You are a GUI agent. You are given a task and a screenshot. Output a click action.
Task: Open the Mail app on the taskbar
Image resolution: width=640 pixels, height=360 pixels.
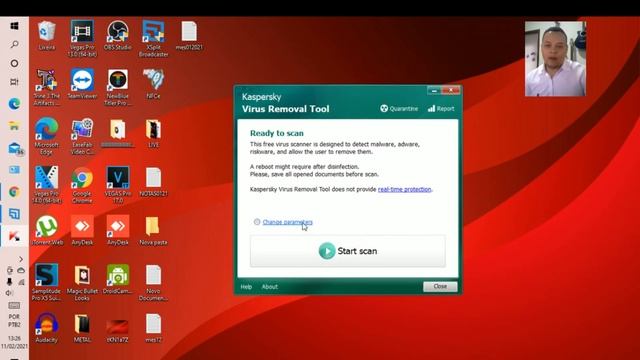[15, 148]
